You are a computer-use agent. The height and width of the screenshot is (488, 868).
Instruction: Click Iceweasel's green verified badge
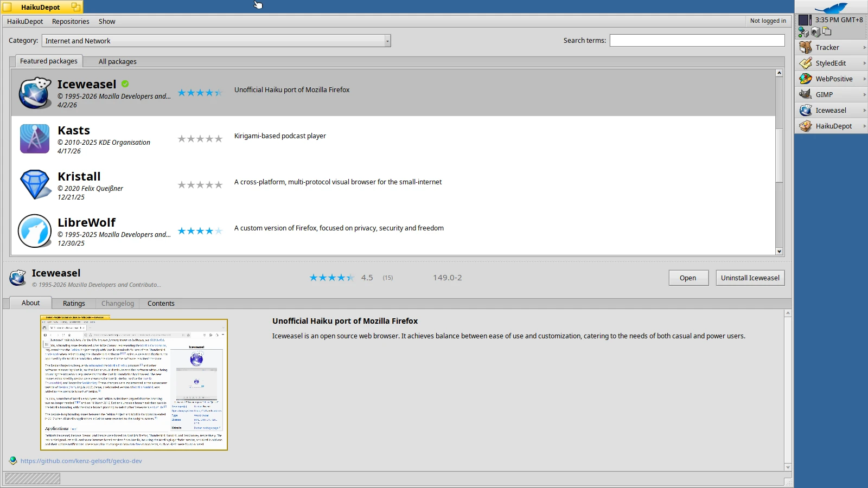pos(125,84)
